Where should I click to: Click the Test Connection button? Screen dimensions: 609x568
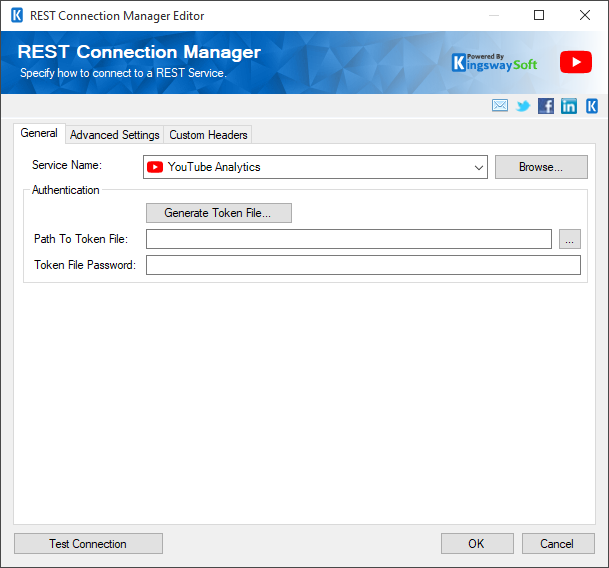tap(88, 544)
